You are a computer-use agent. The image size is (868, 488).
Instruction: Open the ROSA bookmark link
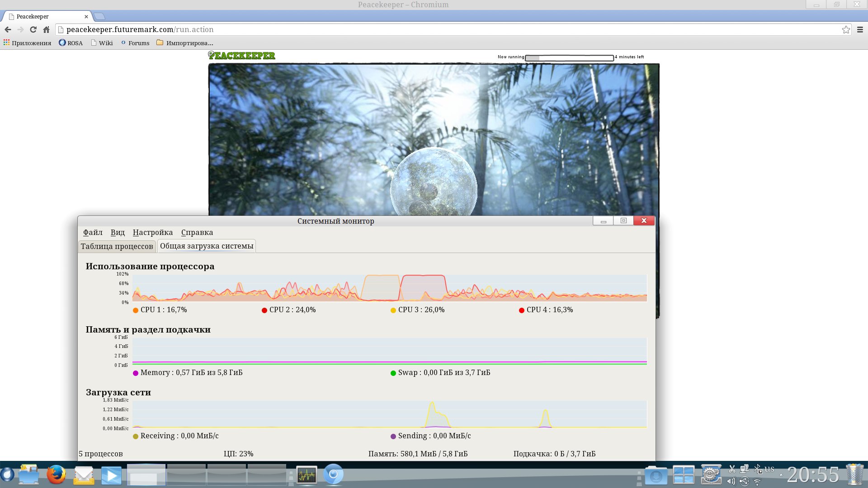tap(71, 43)
